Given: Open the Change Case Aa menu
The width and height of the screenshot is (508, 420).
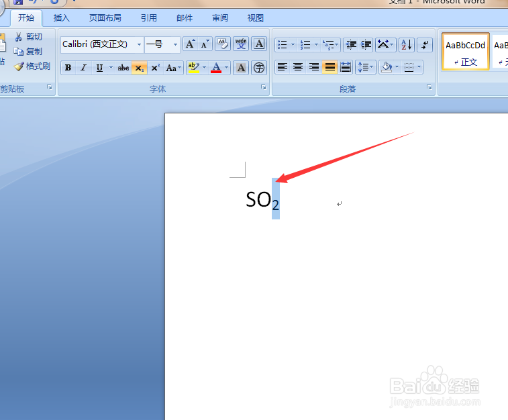Looking at the screenshot, I should coord(173,68).
